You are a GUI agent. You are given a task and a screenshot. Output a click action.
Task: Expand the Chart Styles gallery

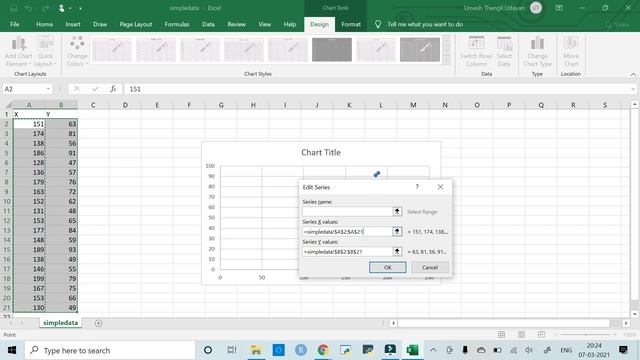tap(447, 61)
